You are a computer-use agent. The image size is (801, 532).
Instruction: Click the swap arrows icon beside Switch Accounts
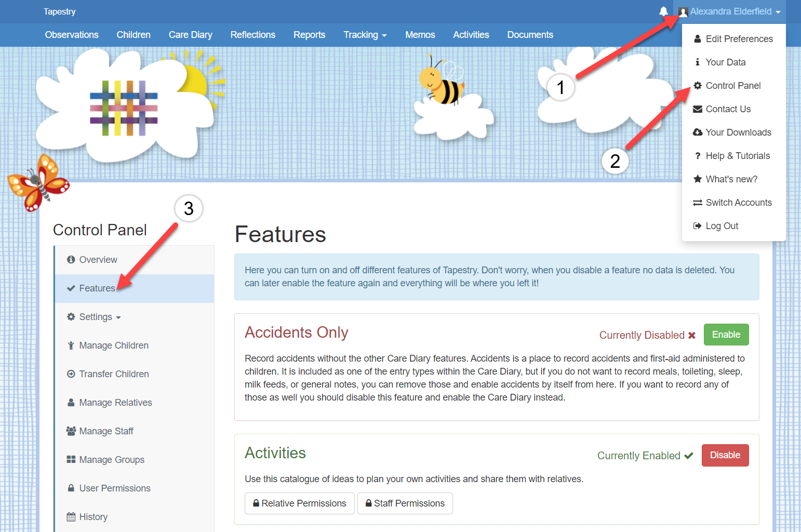[698, 203]
